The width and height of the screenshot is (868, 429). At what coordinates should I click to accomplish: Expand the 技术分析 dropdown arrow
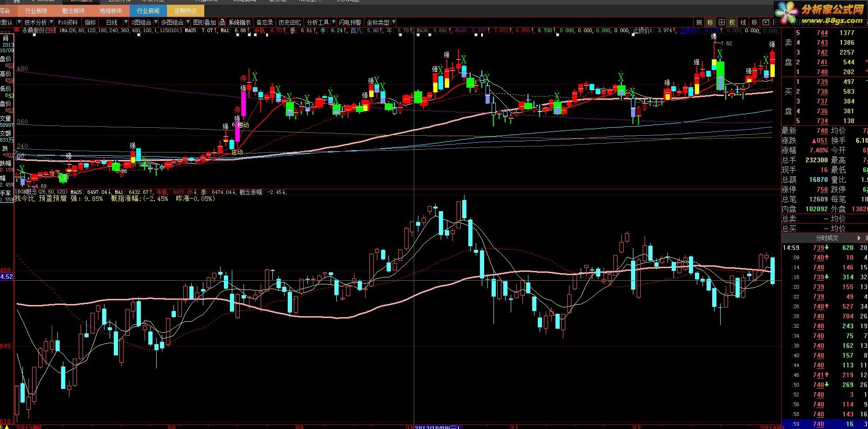pos(51,22)
